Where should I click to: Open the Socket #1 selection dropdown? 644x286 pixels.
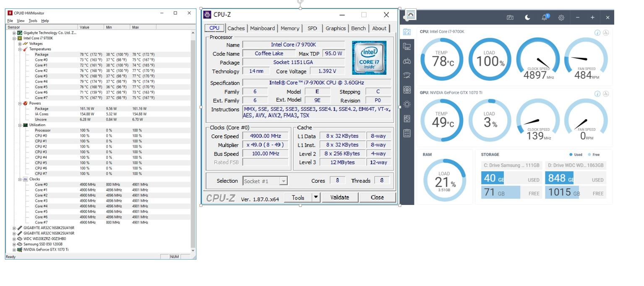(x=265, y=181)
